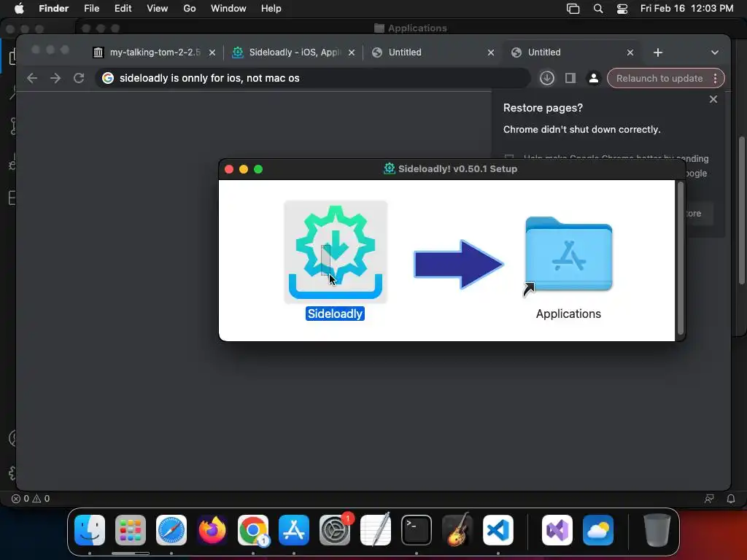
Task: Click the Chrome address bar
Action: pos(312,78)
